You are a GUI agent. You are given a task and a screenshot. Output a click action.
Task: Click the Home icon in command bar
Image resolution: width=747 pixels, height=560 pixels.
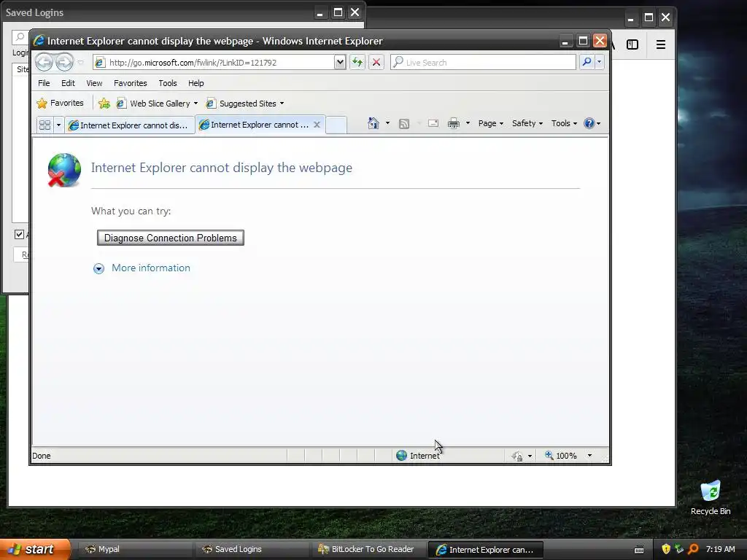[x=373, y=123]
